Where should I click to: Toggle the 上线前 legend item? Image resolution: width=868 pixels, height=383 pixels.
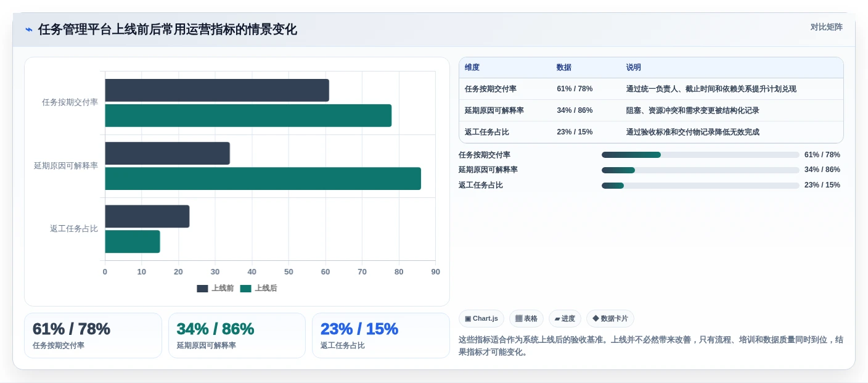[215, 288]
